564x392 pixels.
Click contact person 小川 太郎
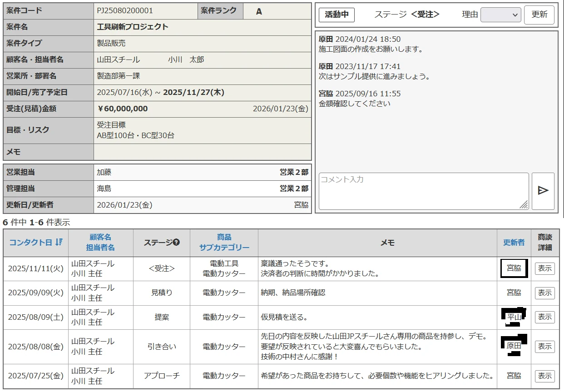pyautogui.click(x=186, y=60)
